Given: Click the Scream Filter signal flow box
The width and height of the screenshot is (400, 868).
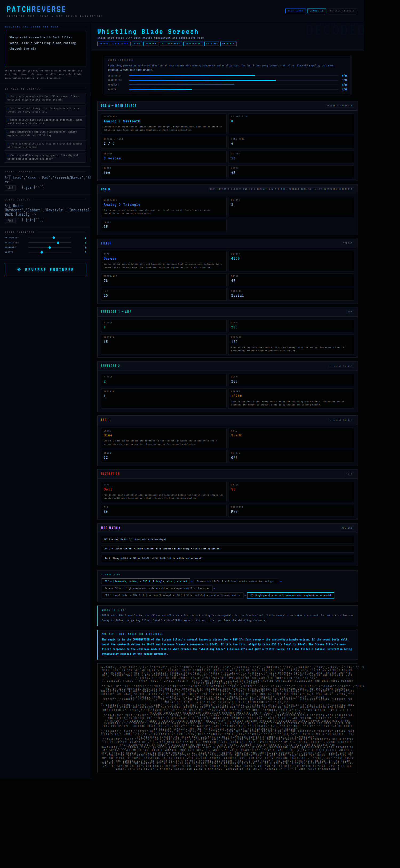Looking at the screenshot, I should coord(157,588).
